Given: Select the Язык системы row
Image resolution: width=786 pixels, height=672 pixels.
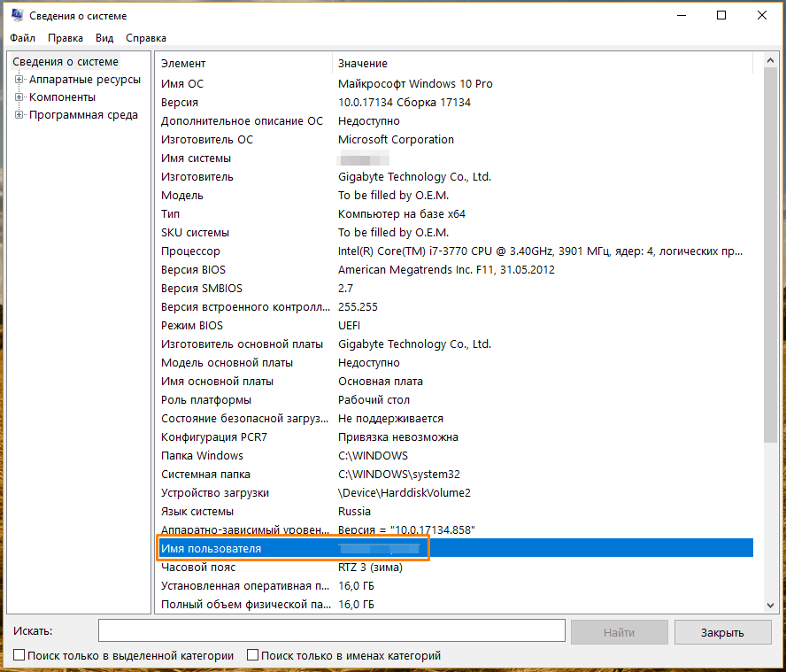Looking at the screenshot, I should pos(455,511).
